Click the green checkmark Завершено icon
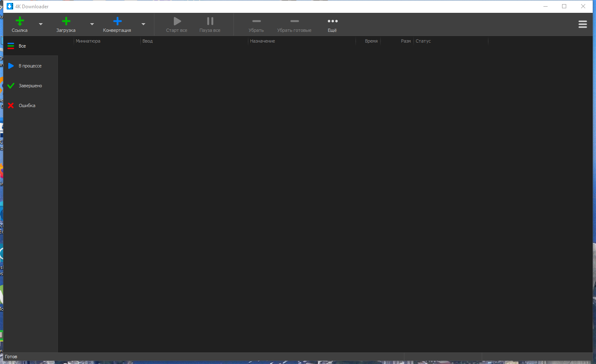This screenshot has height=364, width=596. click(10, 86)
